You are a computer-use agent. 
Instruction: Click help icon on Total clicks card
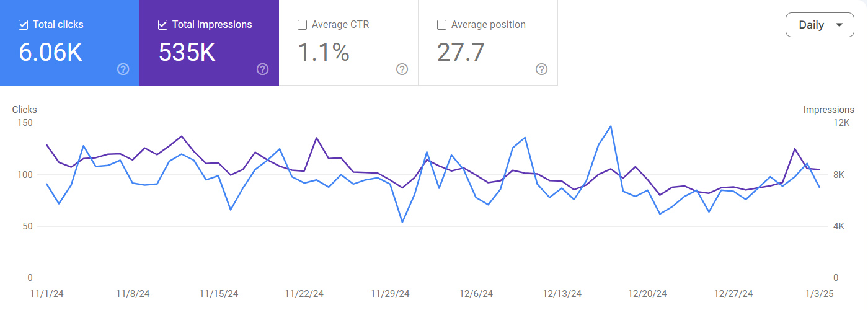pos(123,69)
